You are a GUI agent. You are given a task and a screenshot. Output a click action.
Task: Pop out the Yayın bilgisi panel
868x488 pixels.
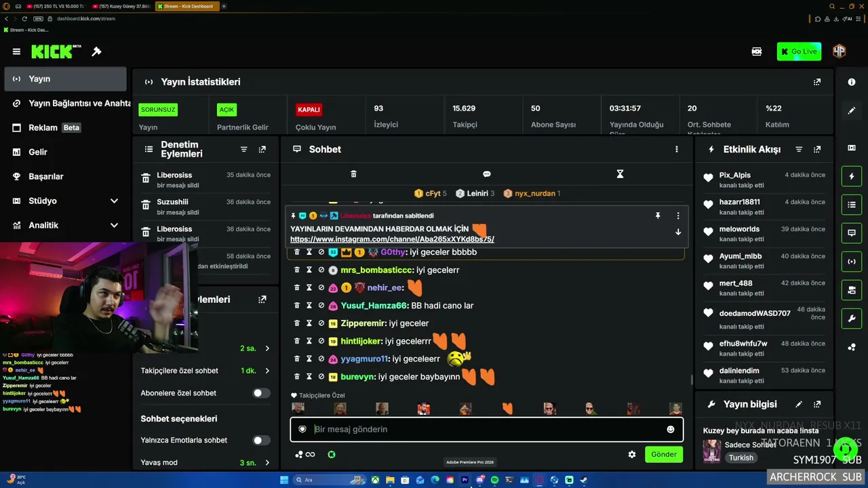[x=817, y=404]
